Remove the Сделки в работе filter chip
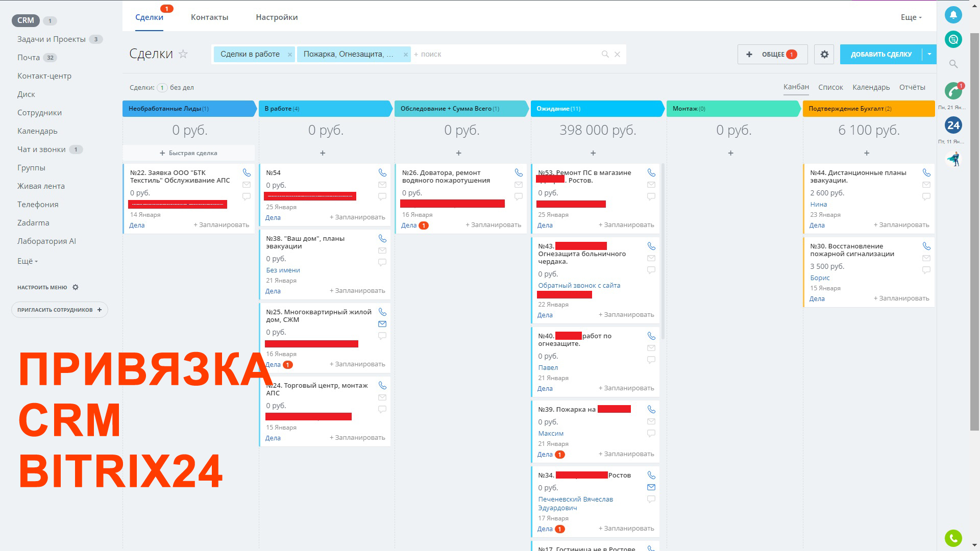 (x=289, y=55)
